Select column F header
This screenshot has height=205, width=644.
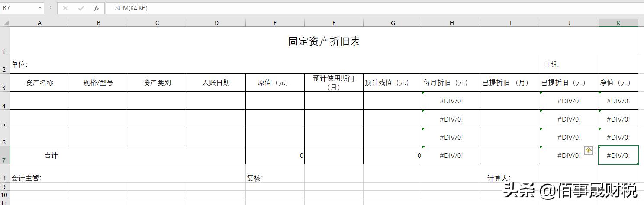click(x=334, y=23)
